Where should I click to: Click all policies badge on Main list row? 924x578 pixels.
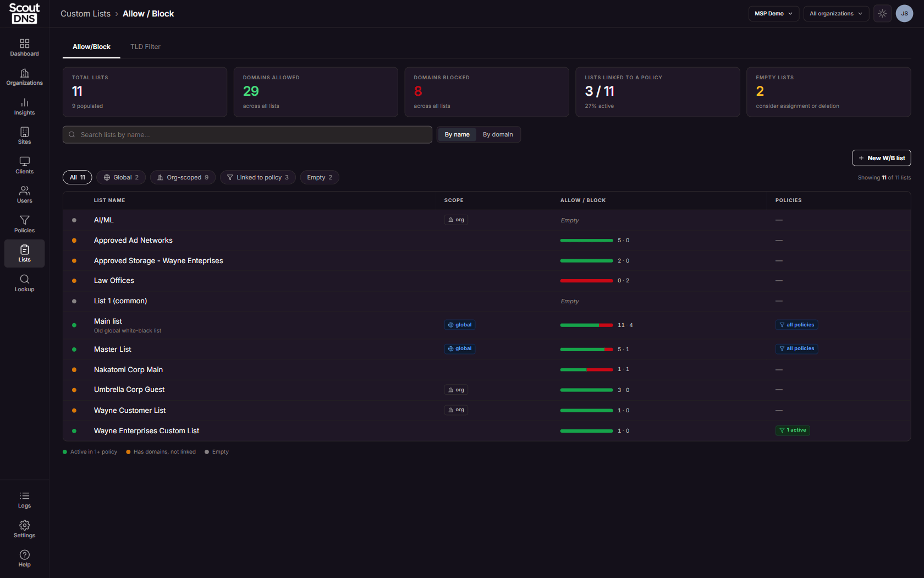[x=796, y=325]
